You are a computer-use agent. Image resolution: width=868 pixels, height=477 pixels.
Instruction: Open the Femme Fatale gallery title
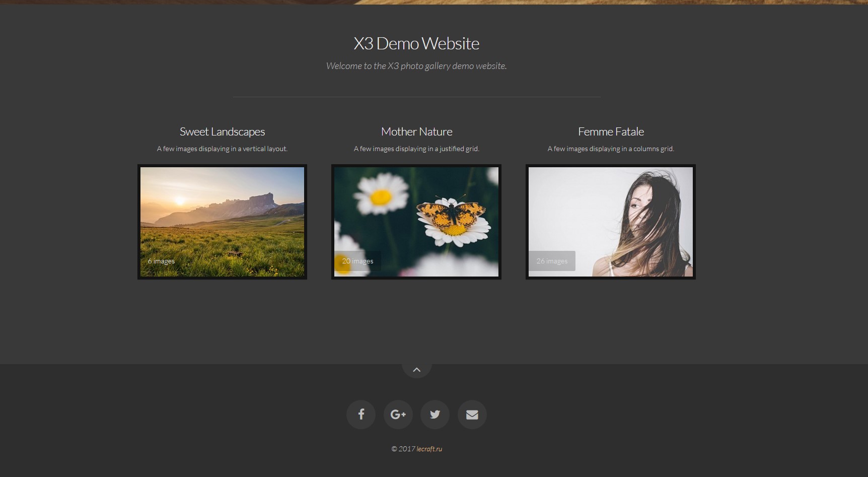pos(611,131)
